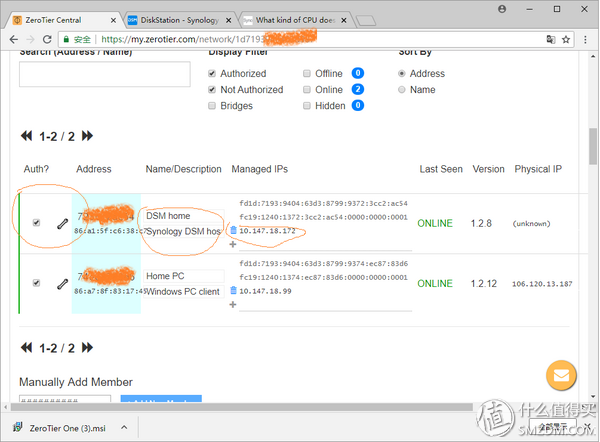600x442 pixels.
Task: Sort members by Address radio button
Action: click(x=401, y=73)
